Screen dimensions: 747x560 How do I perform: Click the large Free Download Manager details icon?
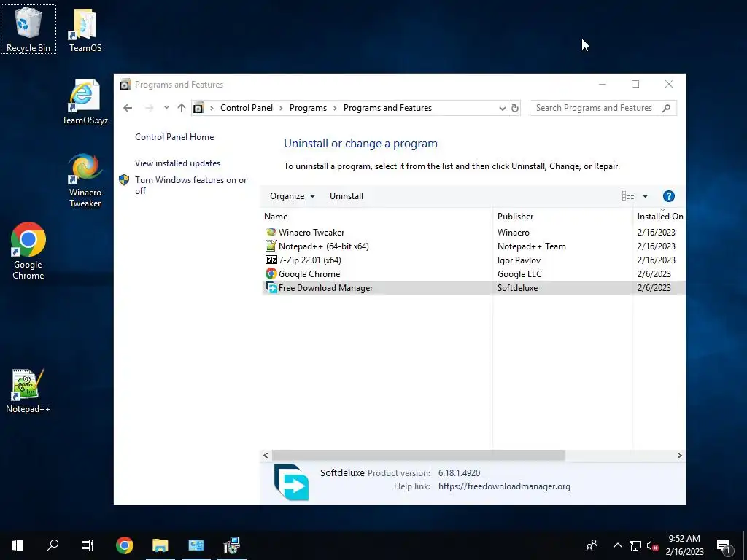[x=292, y=483]
